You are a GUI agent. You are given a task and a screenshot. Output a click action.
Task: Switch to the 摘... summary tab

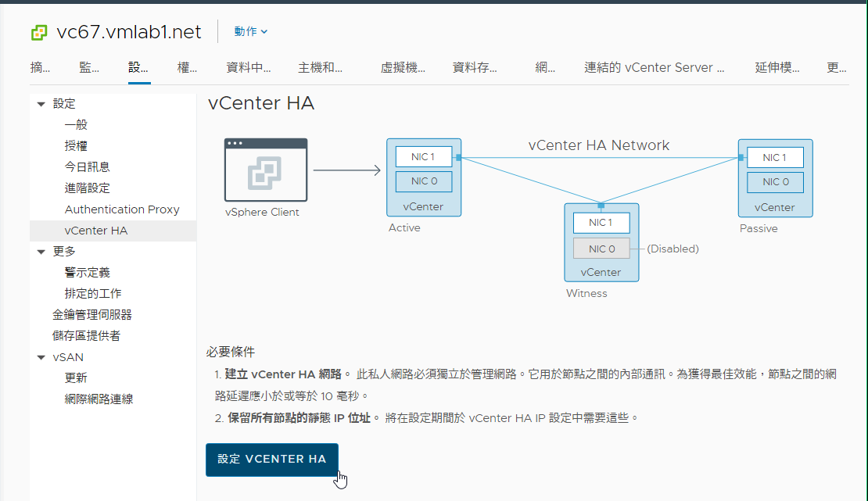click(40, 67)
